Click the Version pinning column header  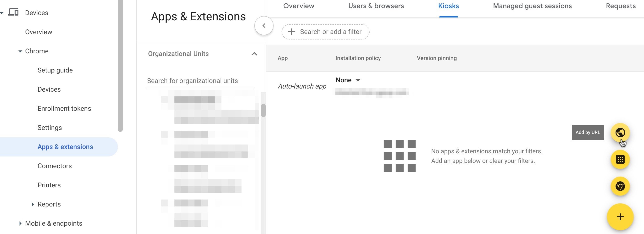click(437, 58)
